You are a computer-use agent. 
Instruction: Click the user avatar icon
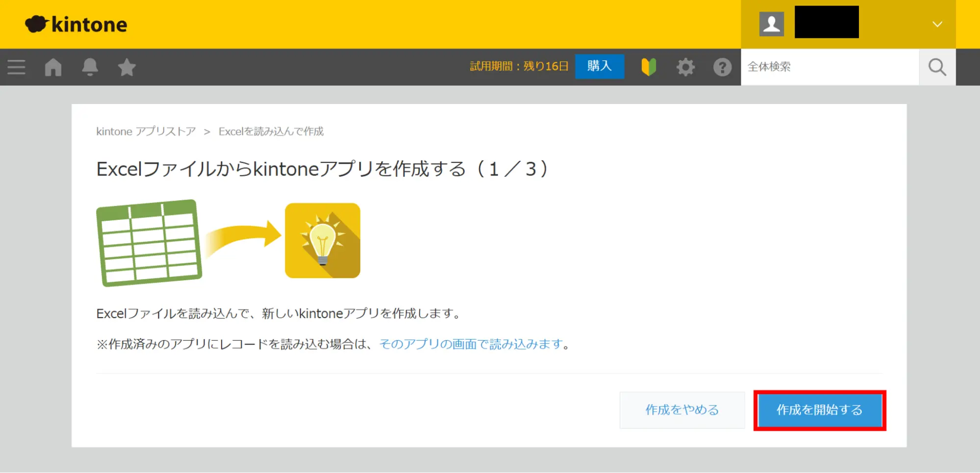coord(771,24)
